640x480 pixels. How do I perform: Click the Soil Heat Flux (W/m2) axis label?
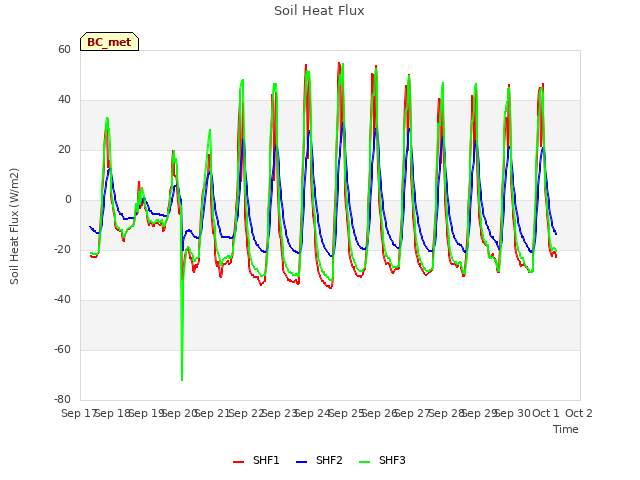[14, 226]
